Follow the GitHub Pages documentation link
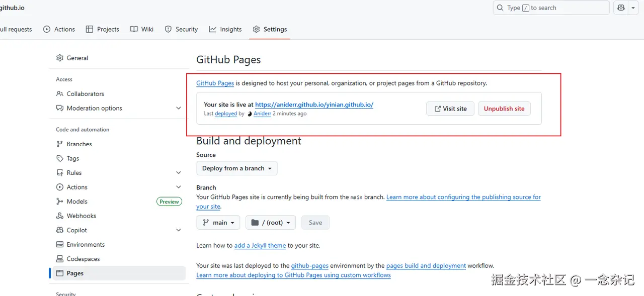644x296 pixels. click(x=215, y=83)
